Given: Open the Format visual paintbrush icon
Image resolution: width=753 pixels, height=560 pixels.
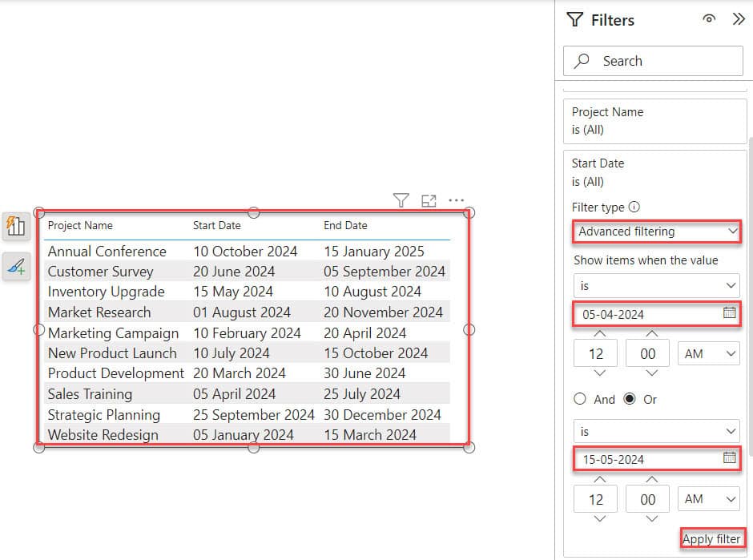Looking at the screenshot, I should coord(16,267).
